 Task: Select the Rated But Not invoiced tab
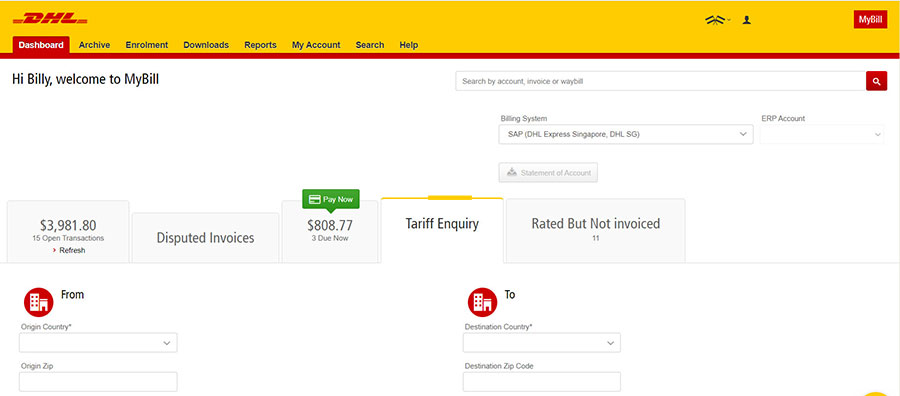click(595, 231)
